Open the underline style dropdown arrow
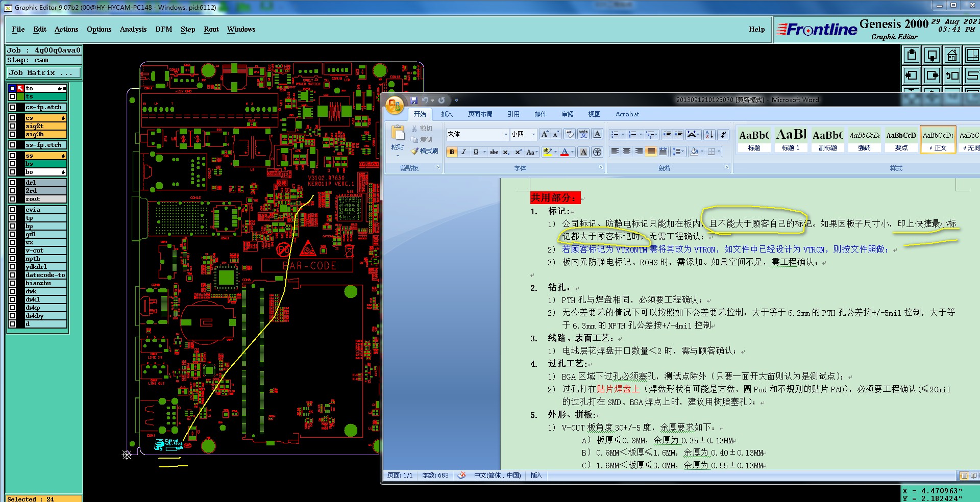Screen dimensions: 980x502 pos(484,152)
